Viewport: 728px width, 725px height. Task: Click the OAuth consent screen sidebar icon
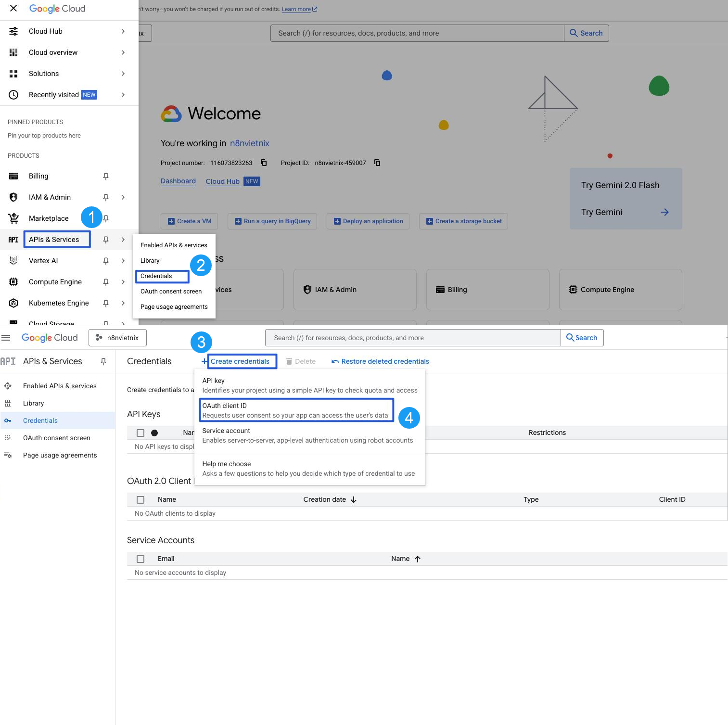(x=8, y=438)
